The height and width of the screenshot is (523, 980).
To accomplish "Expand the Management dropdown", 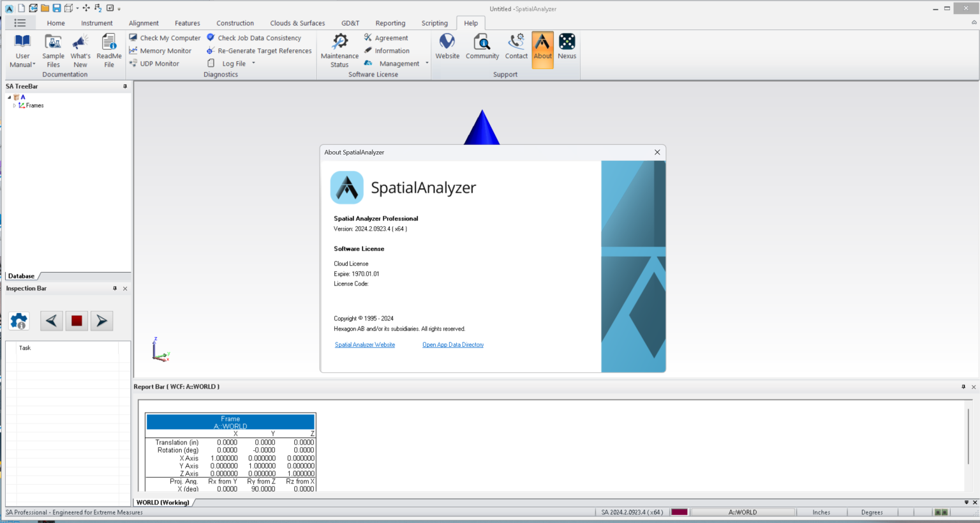I will (x=427, y=63).
